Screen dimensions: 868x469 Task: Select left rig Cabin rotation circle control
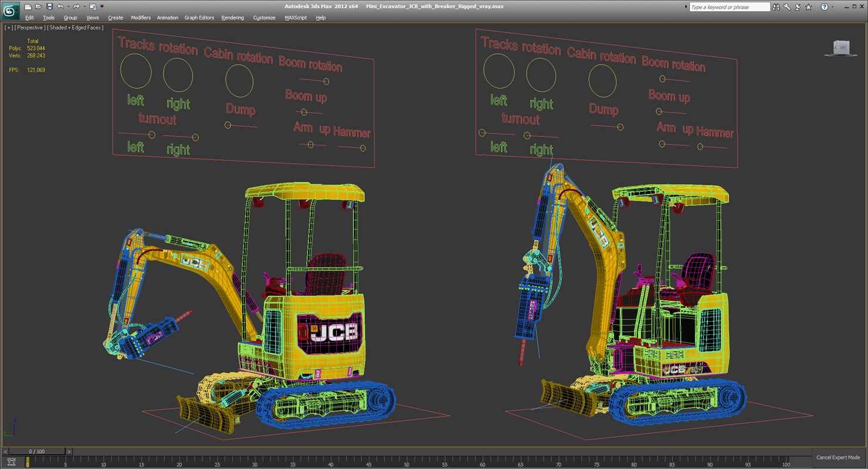pyautogui.click(x=239, y=81)
